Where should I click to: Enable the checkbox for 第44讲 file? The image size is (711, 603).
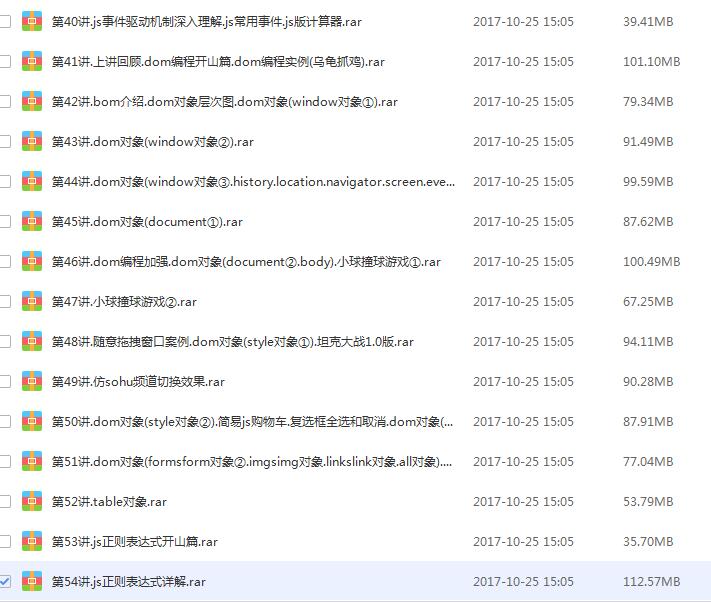pos(5,181)
